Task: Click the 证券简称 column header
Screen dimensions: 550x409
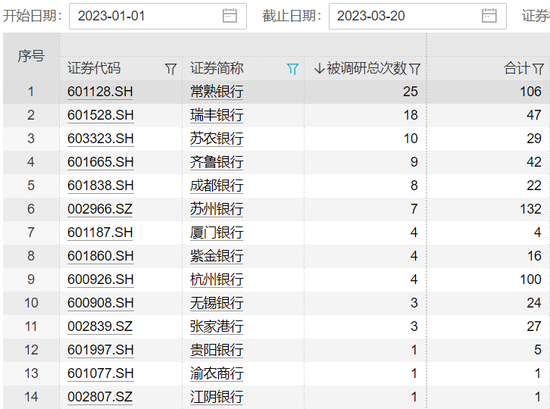Action: [x=217, y=68]
